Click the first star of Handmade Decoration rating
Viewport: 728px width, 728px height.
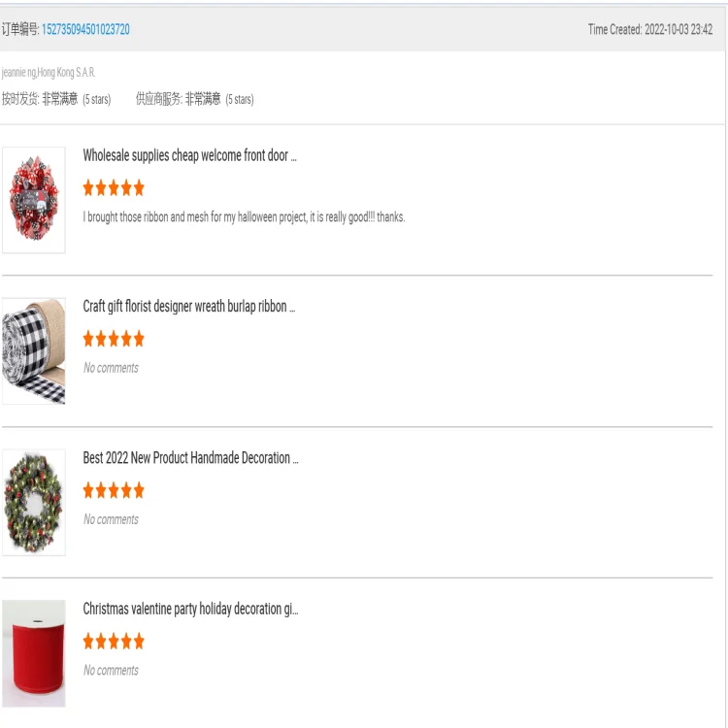tap(88, 490)
